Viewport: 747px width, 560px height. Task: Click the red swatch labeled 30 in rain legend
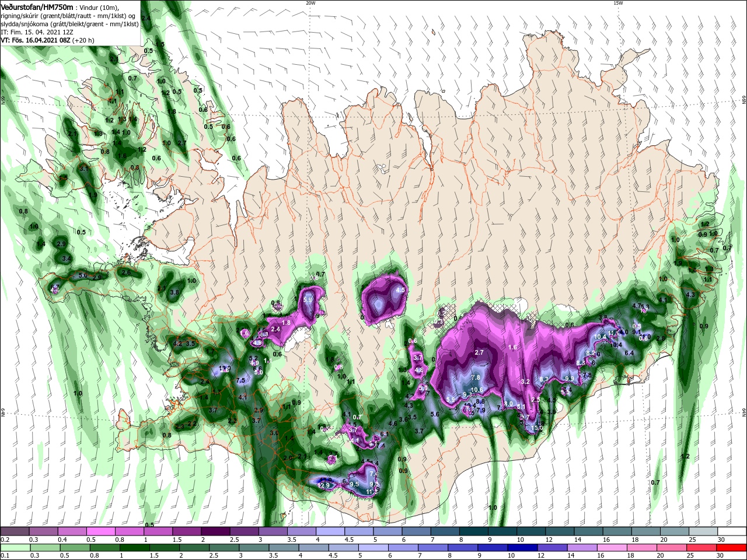pyautogui.click(x=732, y=548)
